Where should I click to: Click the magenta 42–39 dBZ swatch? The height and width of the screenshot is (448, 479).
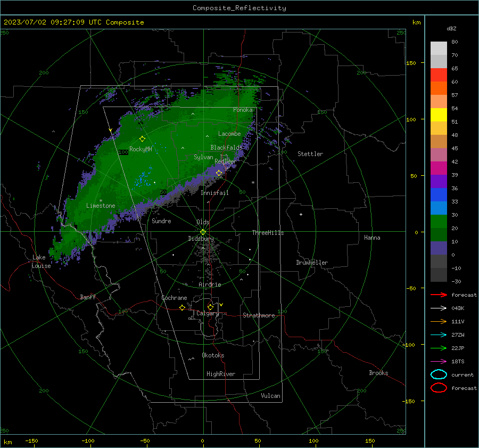point(439,168)
